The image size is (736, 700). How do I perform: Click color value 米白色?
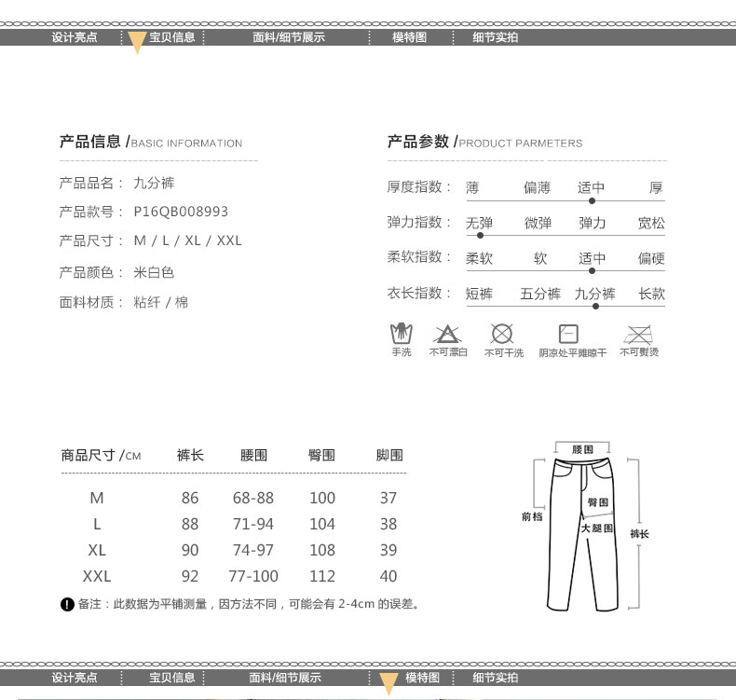[154, 272]
